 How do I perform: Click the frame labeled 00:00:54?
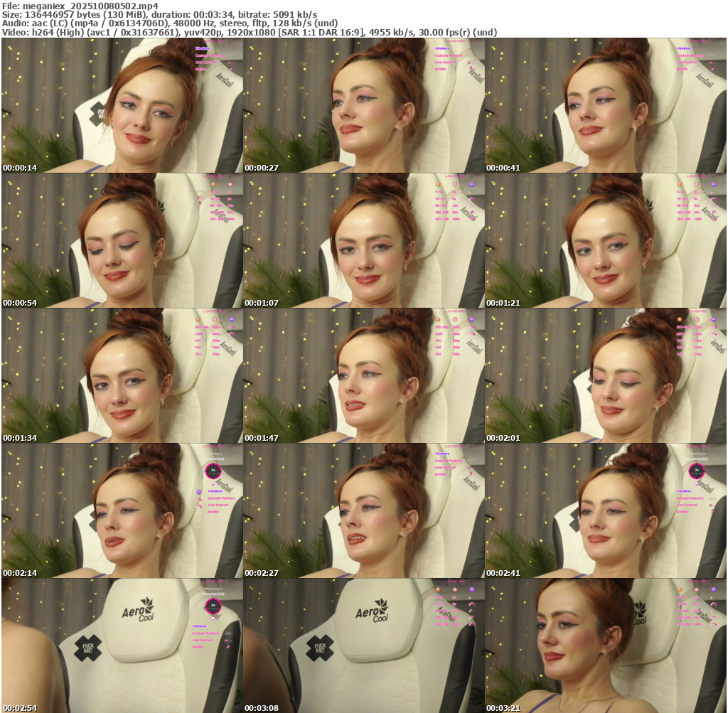point(122,240)
